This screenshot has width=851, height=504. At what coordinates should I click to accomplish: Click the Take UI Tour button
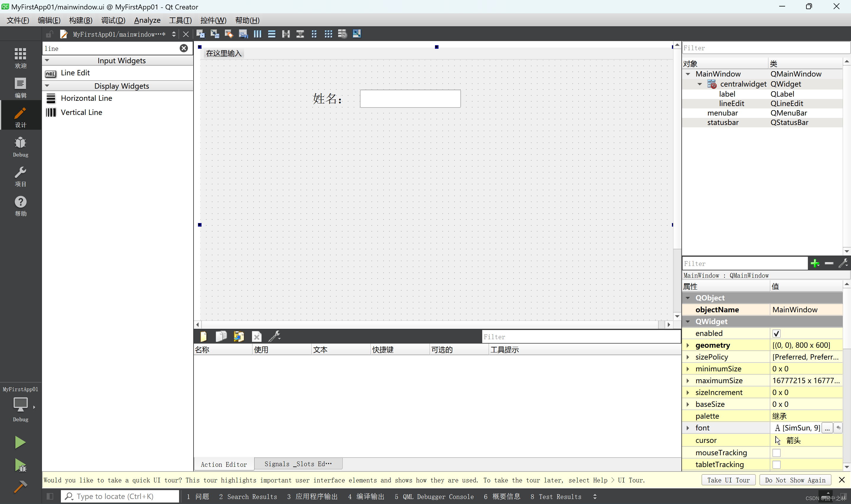(728, 480)
